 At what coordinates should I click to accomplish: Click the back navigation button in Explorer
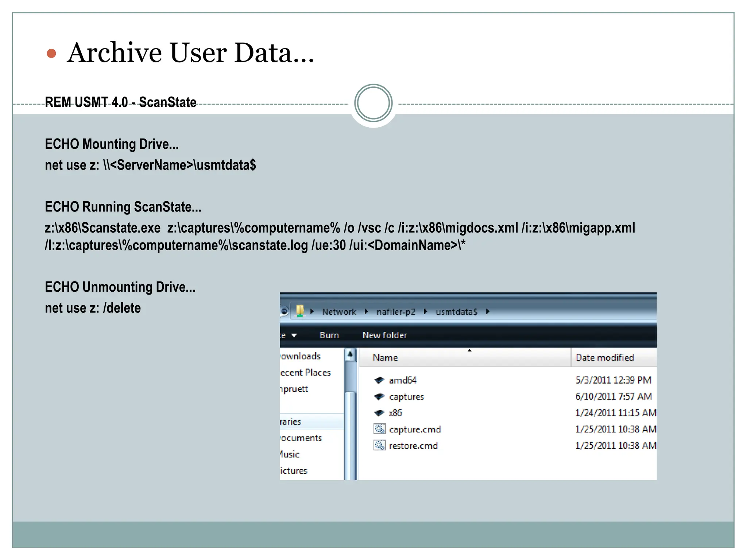pos(284,311)
